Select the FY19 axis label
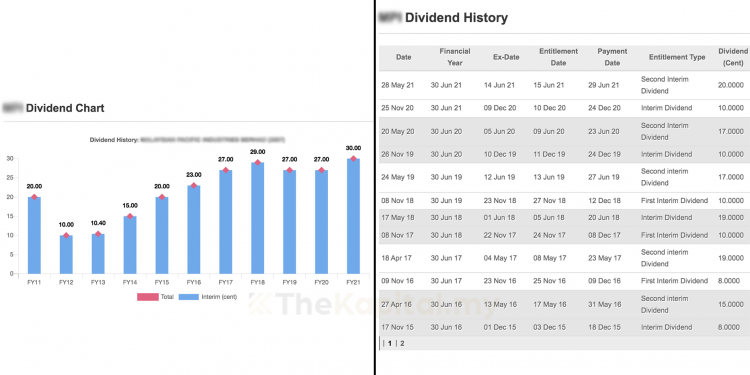 click(289, 283)
